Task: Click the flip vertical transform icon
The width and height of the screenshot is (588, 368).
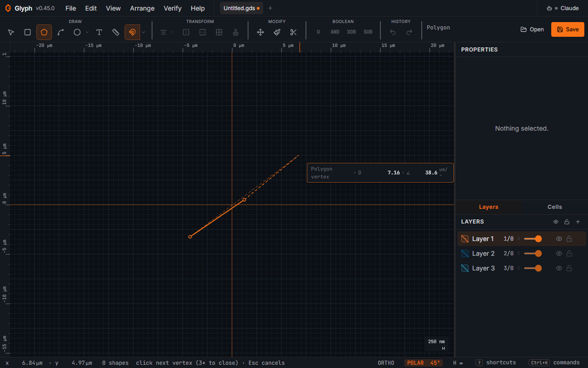Action: [203, 32]
